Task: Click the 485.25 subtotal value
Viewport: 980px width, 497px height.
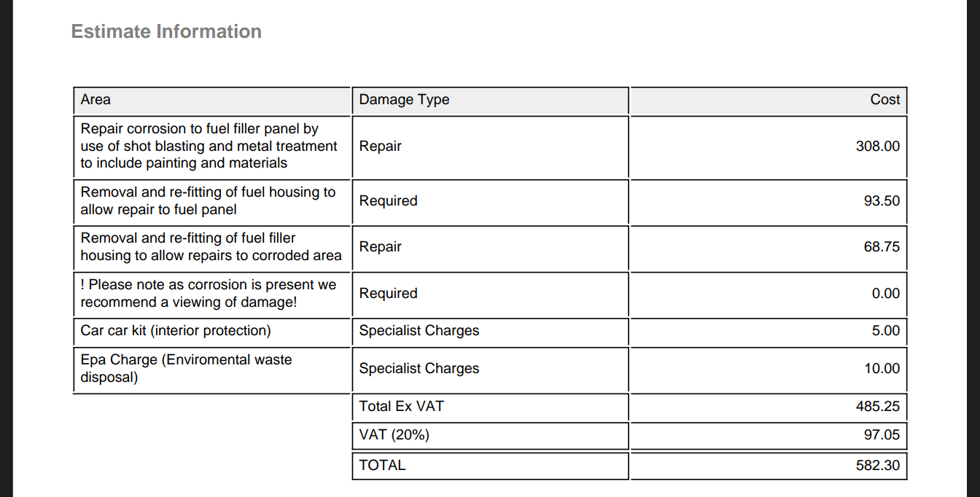Action: (878, 407)
